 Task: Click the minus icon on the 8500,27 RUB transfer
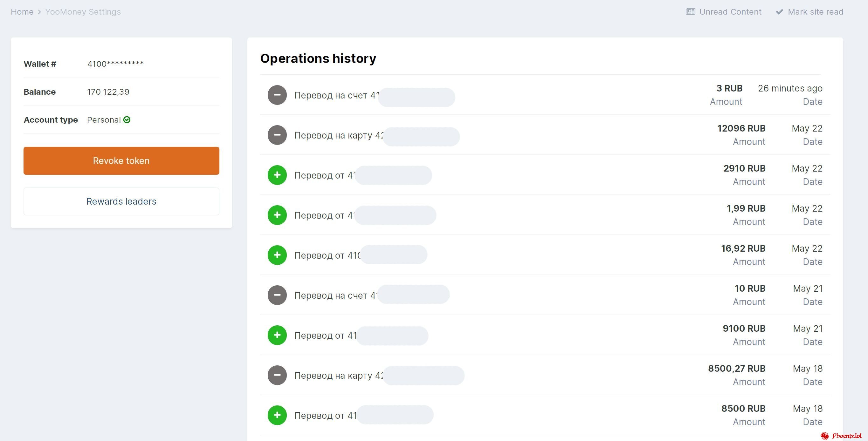click(x=277, y=375)
